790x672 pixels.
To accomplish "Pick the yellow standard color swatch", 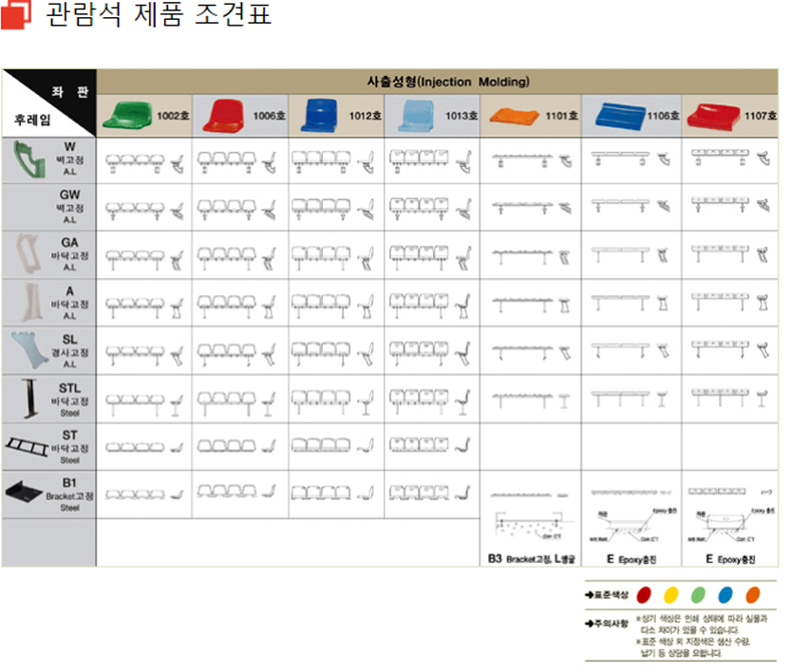I will [670, 594].
